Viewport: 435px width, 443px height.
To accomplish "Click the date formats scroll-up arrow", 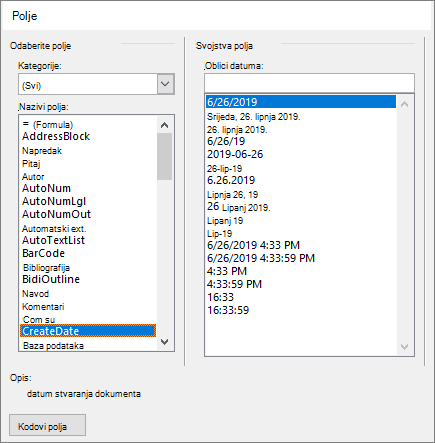I will click(x=404, y=104).
